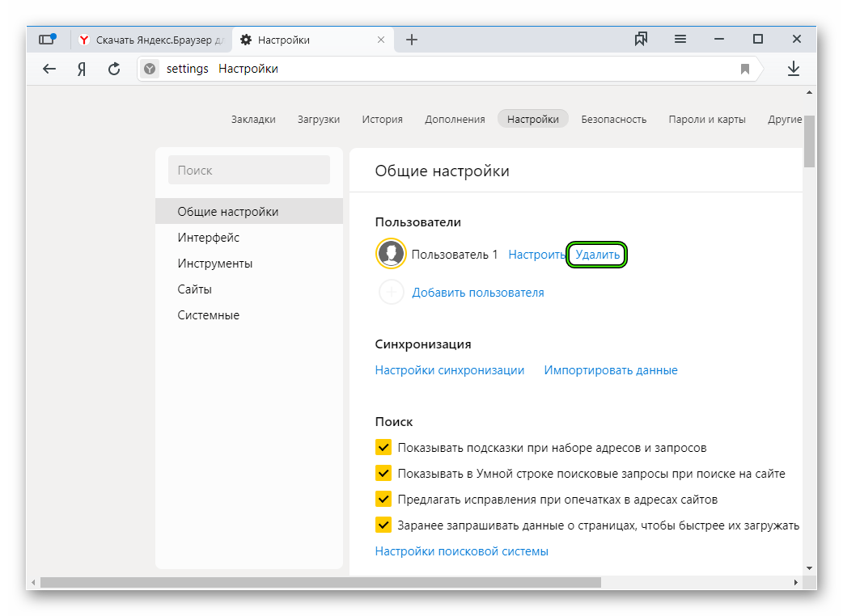Image resolution: width=843 pixels, height=616 pixels.
Task: Select Интерфейс in sidebar
Action: 249,238
